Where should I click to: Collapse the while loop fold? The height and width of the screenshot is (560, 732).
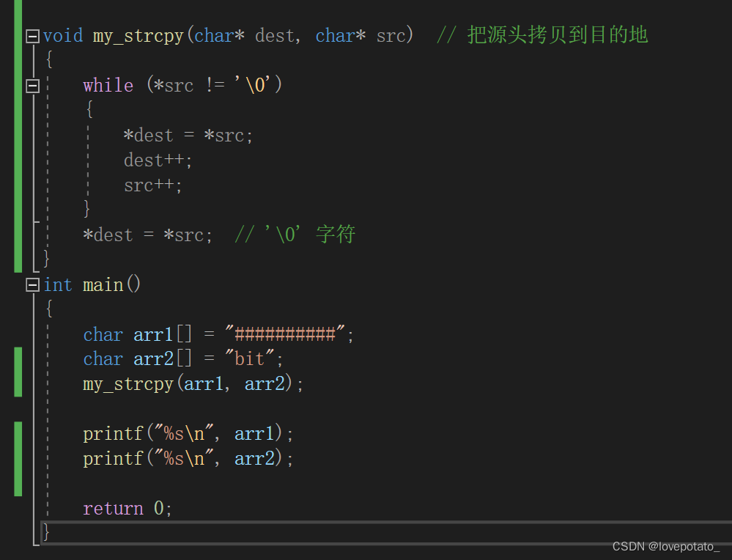32,86
